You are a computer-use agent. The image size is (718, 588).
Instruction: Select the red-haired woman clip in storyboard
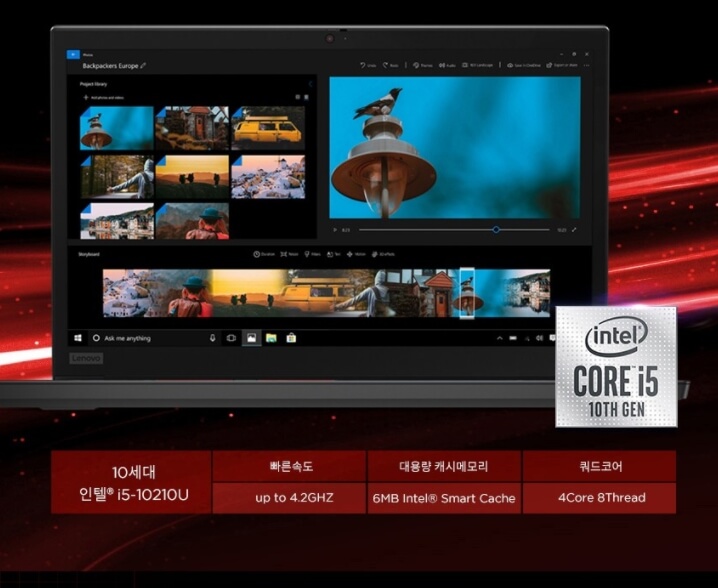point(191,293)
